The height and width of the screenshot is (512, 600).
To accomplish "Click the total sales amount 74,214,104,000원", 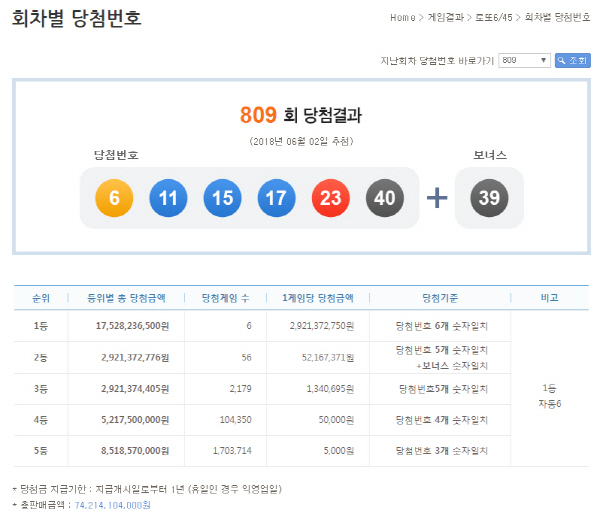I will pyautogui.click(x=112, y=505).
